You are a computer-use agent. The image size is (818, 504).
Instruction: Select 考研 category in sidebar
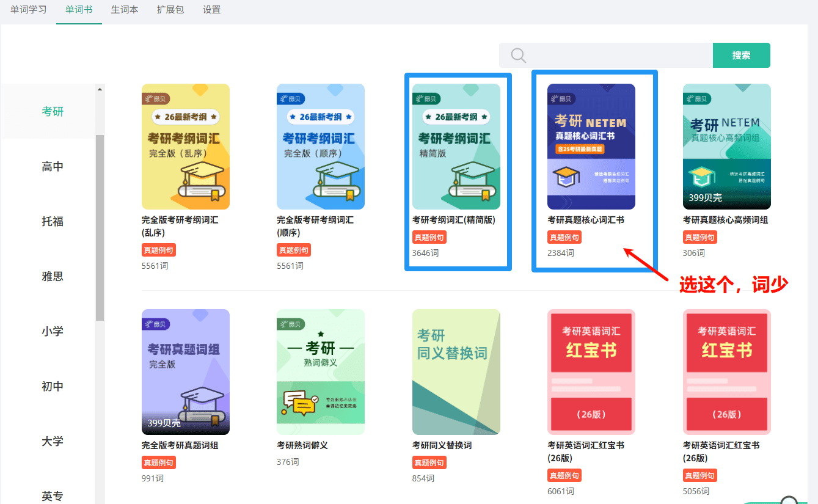click(53, 111)
